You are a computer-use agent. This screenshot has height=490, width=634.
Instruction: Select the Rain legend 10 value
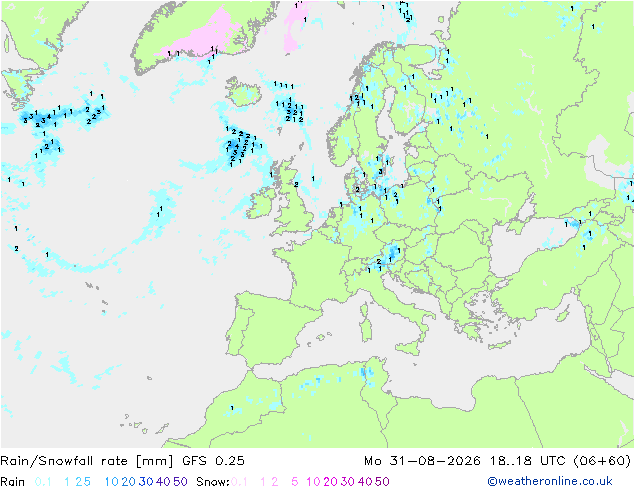(111, 482)
